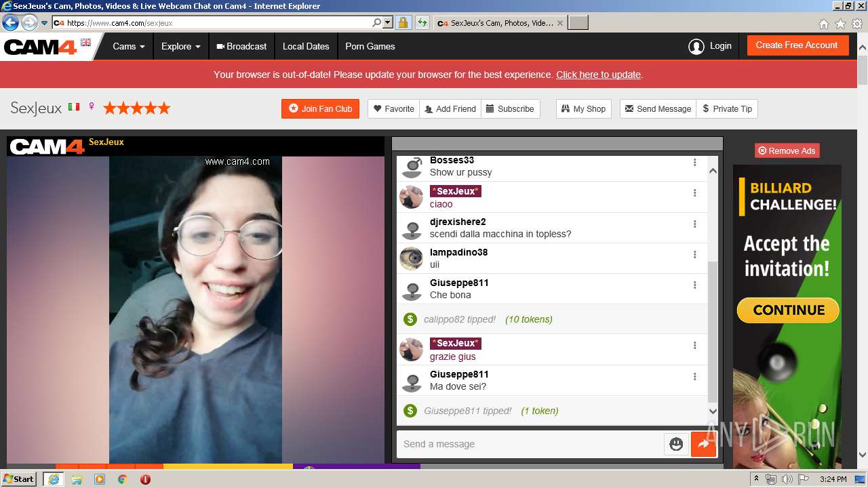Click 'calippo82 tipped!' notice
The width and height of the screenshot is (868, 488).
point(460,319)
